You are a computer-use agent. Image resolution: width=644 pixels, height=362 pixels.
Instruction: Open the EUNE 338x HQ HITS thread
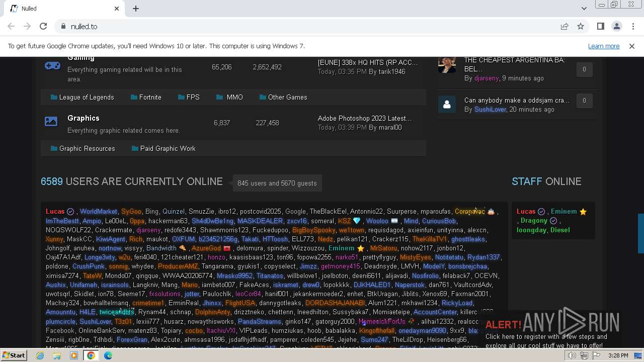point(368,62)
